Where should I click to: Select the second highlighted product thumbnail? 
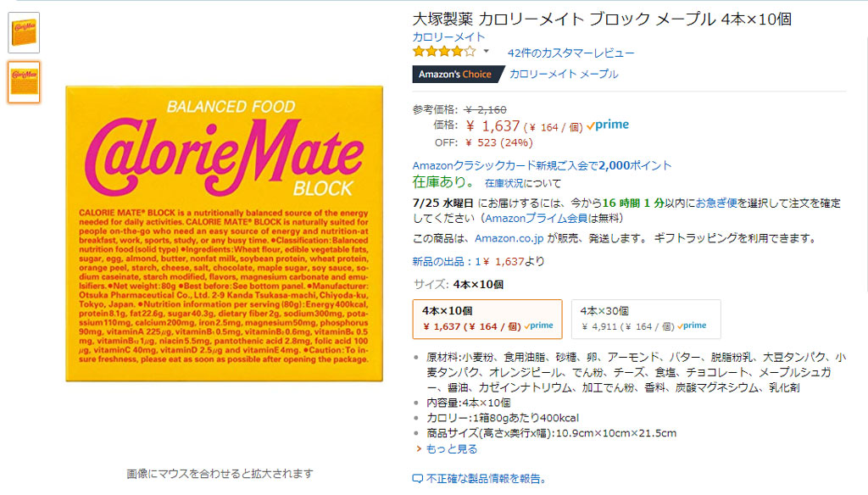[24, 82]
